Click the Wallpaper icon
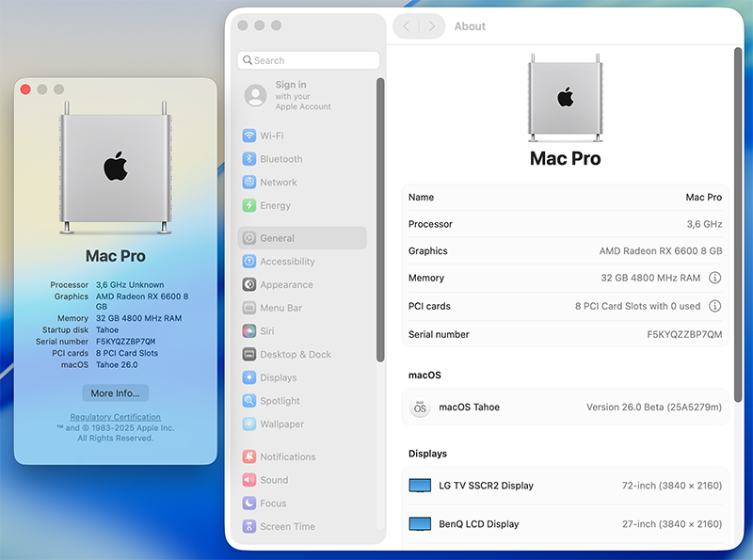Viewport: 753px width, 560px height. (248, 424)
